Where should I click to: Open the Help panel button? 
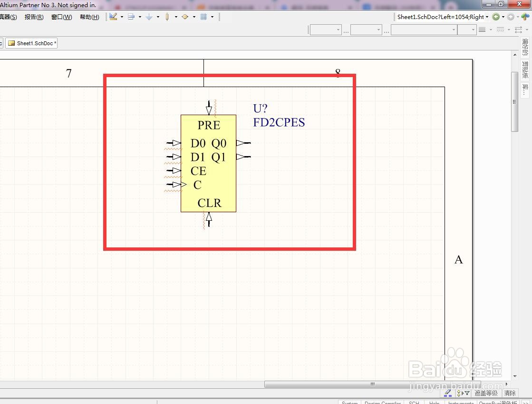[x=434, y=402]
